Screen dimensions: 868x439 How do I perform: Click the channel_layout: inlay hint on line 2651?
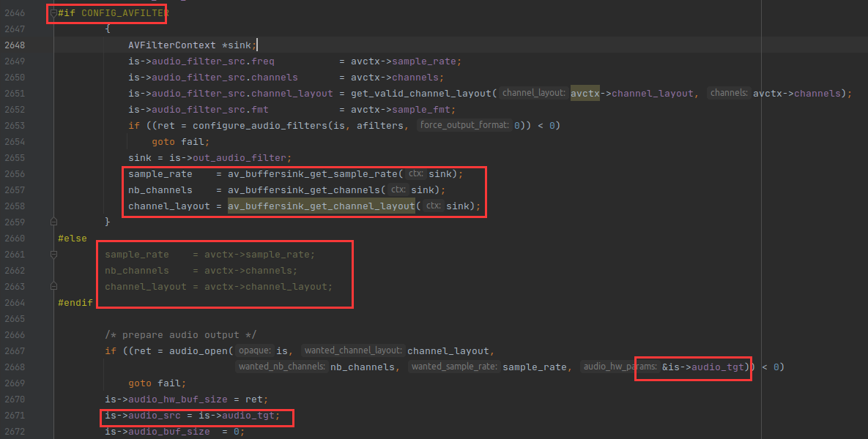[x=534, y=94]
